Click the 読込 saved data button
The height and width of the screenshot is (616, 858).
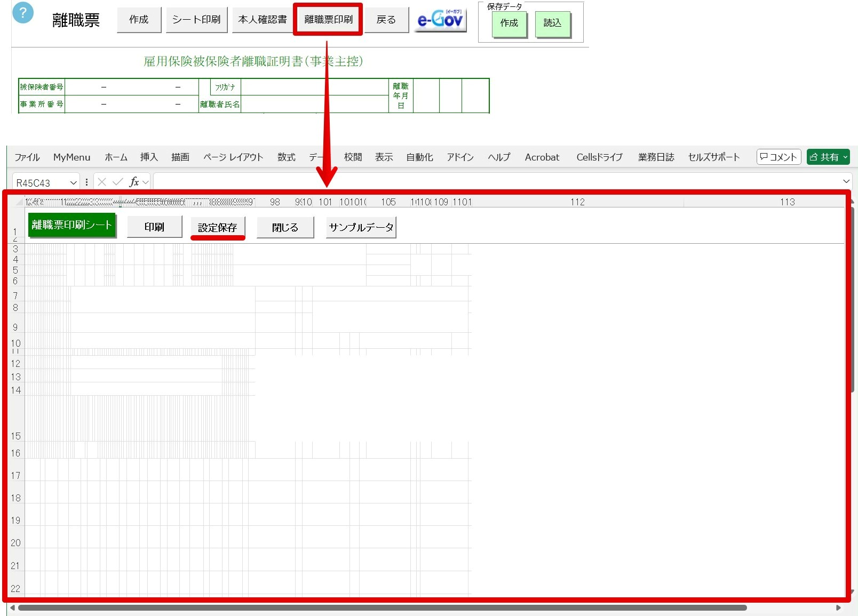click(x=552, y=23)
